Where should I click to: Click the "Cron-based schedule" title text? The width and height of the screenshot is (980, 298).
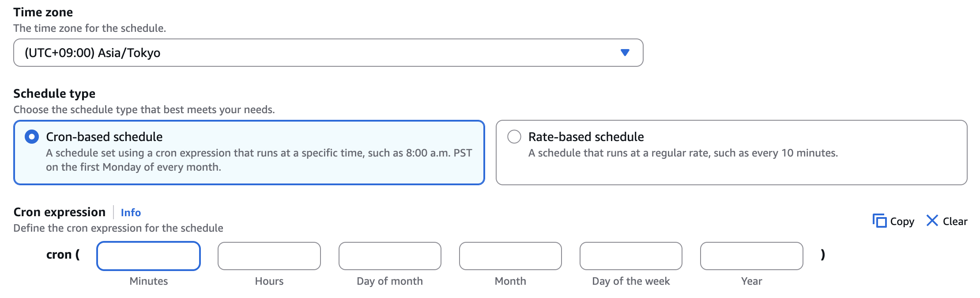coord(104,137)
